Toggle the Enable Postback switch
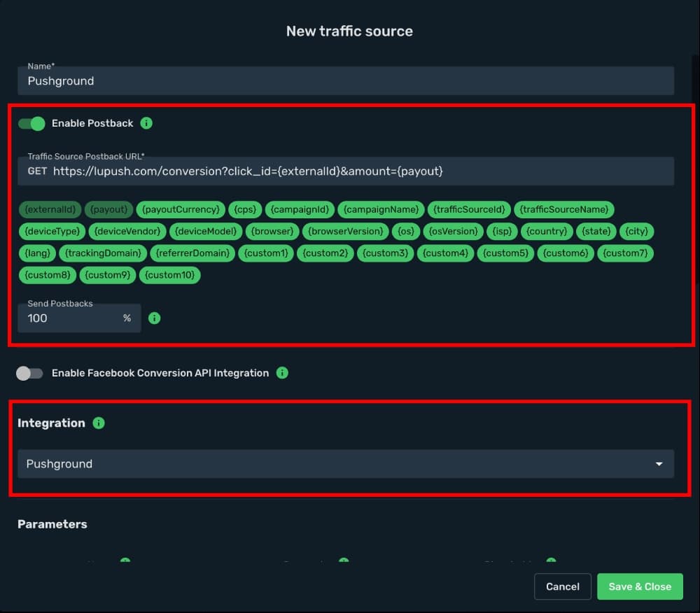This screenshot has height=613, width=700. tap(31, 124)
